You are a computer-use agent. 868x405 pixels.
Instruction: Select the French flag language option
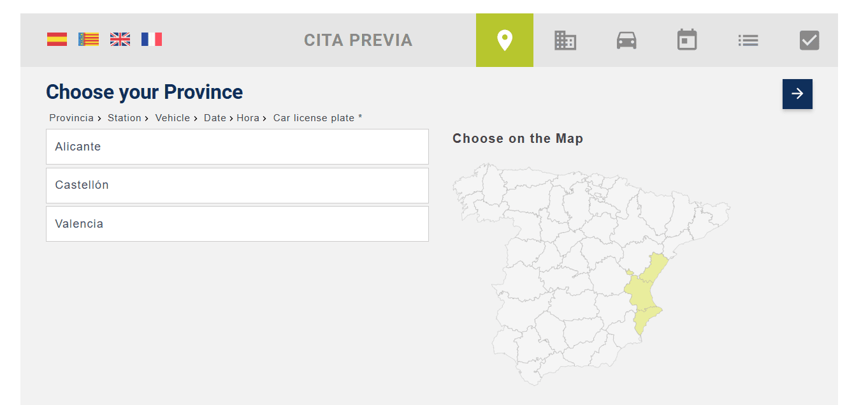point(151,39)
